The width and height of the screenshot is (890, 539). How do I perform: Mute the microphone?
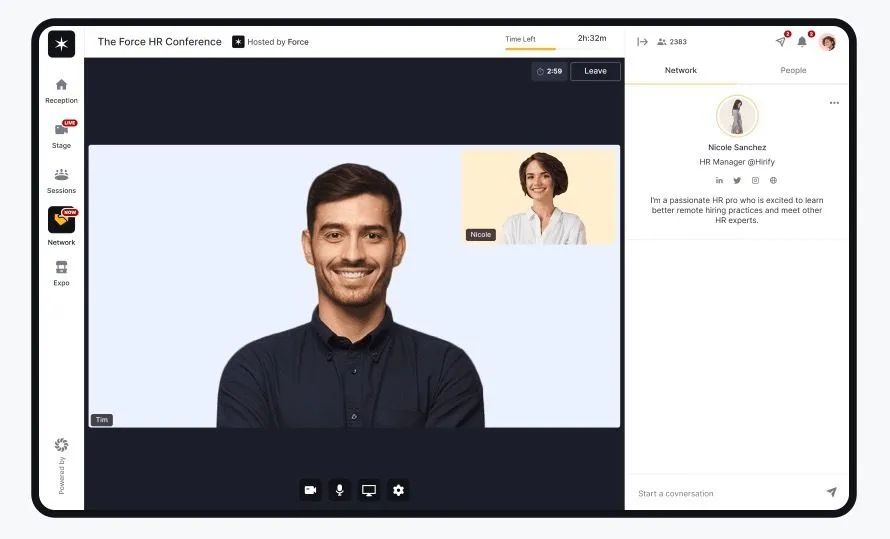coord(339,490)
